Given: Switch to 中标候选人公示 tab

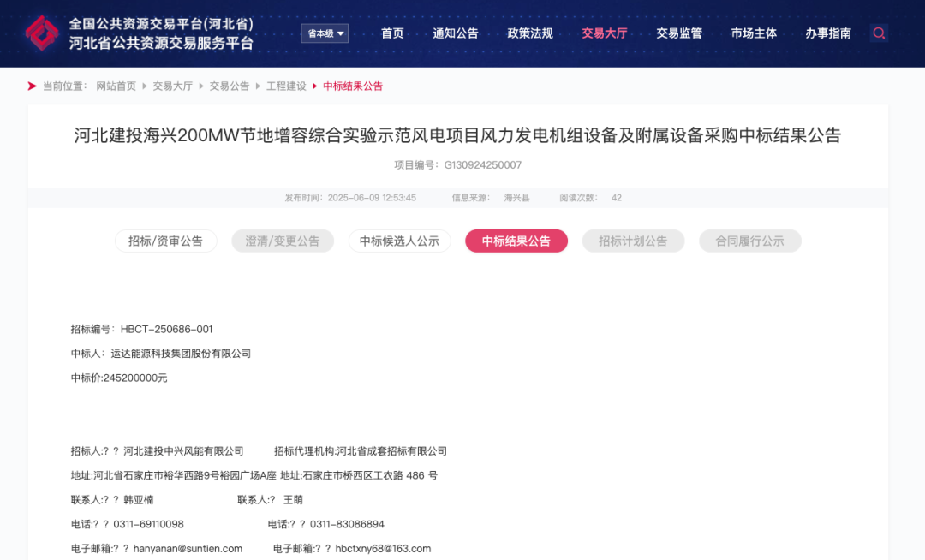Looking at the screenshot, I should tap(399, 241).
